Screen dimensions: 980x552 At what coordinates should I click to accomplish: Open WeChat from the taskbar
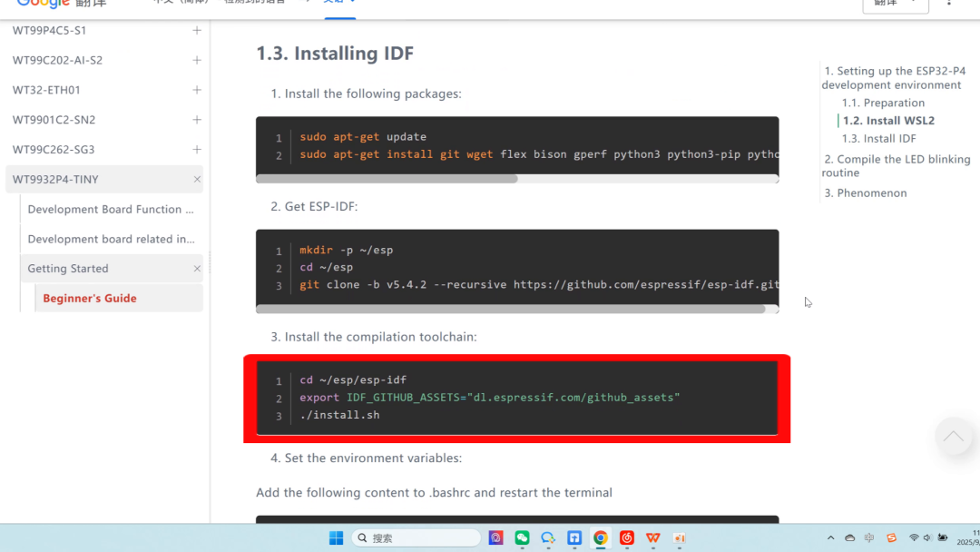(522, 538)
